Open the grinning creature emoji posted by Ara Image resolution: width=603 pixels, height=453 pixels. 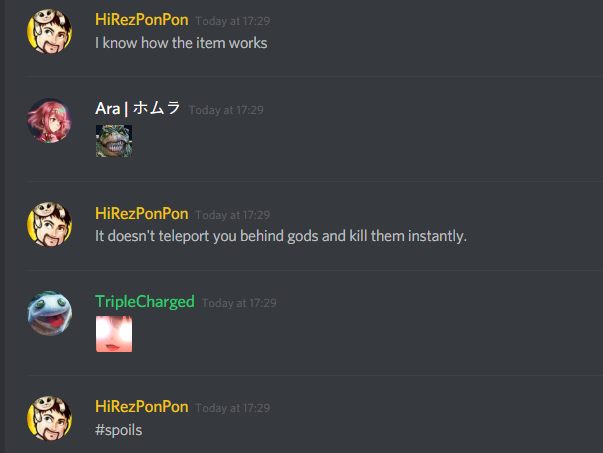pyautogui.click(x=114, y=141)
